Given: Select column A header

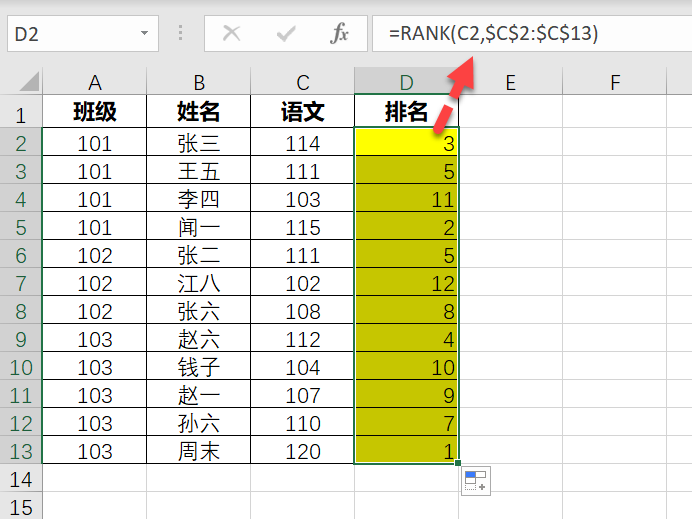Looking at the screenshot, I should 94,82.
